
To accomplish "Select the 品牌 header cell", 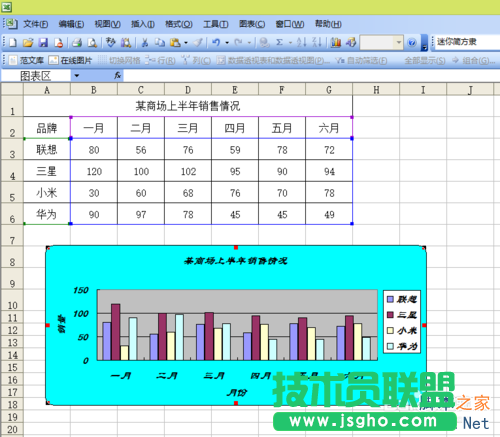I will point(47,128).
